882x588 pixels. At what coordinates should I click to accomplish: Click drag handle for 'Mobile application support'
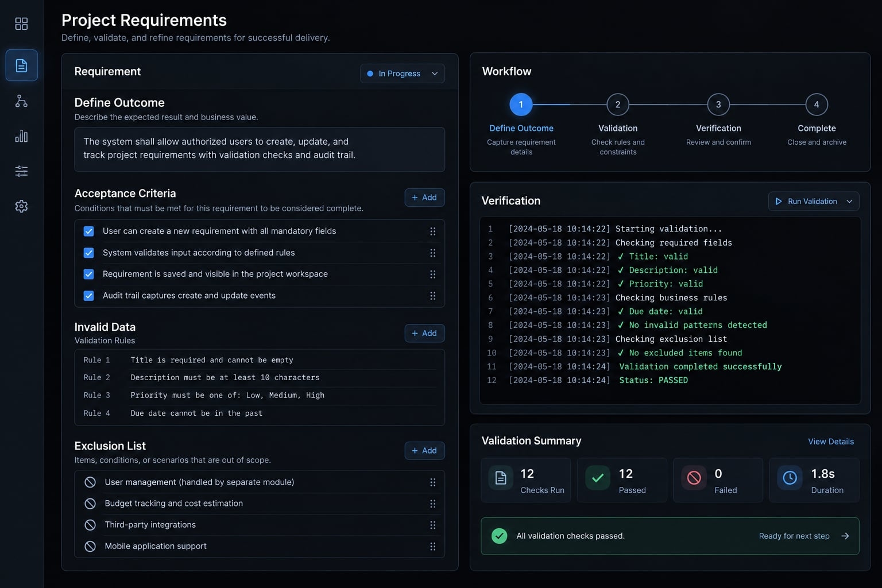coord(432,547)
